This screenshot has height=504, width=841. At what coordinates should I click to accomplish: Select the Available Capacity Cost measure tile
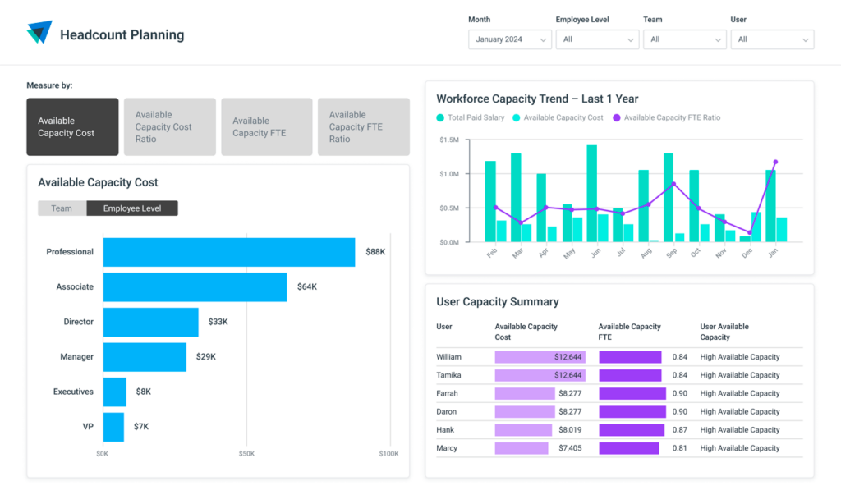tap(72, 126)
